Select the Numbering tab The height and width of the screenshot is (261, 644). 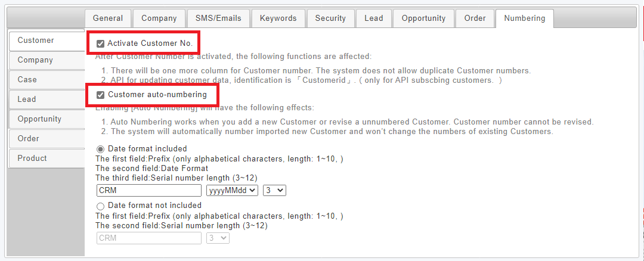[524, 18]
